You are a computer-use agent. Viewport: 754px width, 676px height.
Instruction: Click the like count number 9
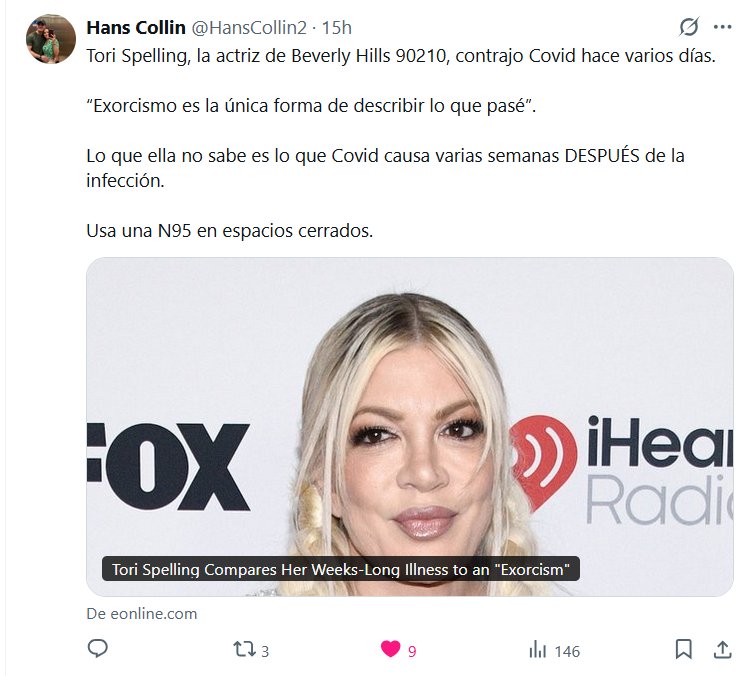click(x=412, y=651)
